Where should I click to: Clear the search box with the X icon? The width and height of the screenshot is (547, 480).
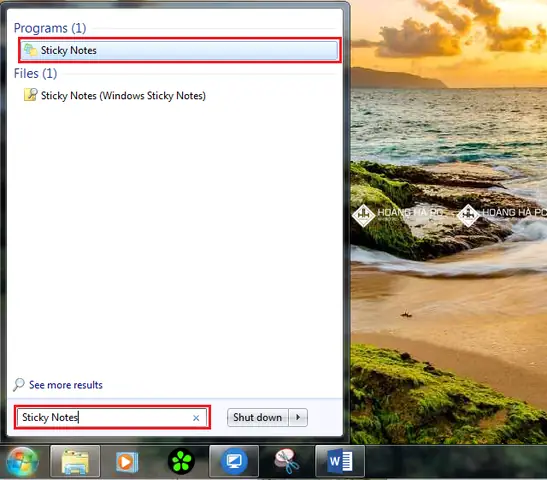click(196, 418)
